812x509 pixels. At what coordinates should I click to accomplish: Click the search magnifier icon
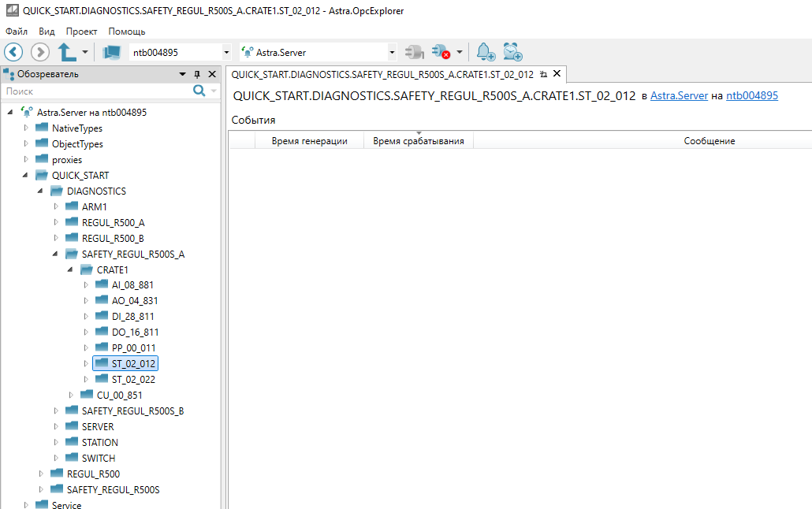tap(199, 91)
